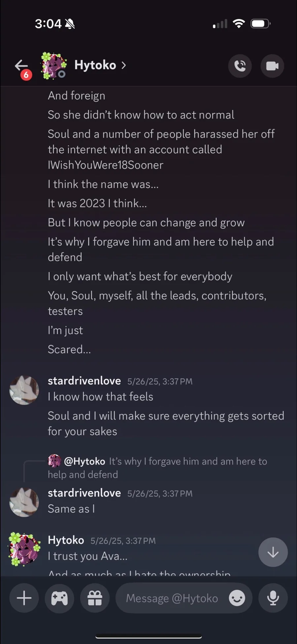297x644 pixels.
Task: Open the gift icon button
Action: [x=95, y=598]
